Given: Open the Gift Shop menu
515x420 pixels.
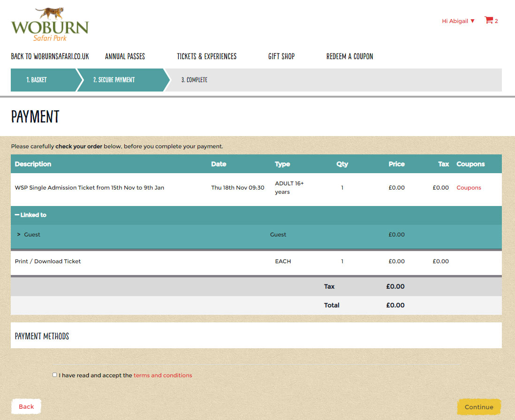Looking at the screenshot, I should 281,56.
